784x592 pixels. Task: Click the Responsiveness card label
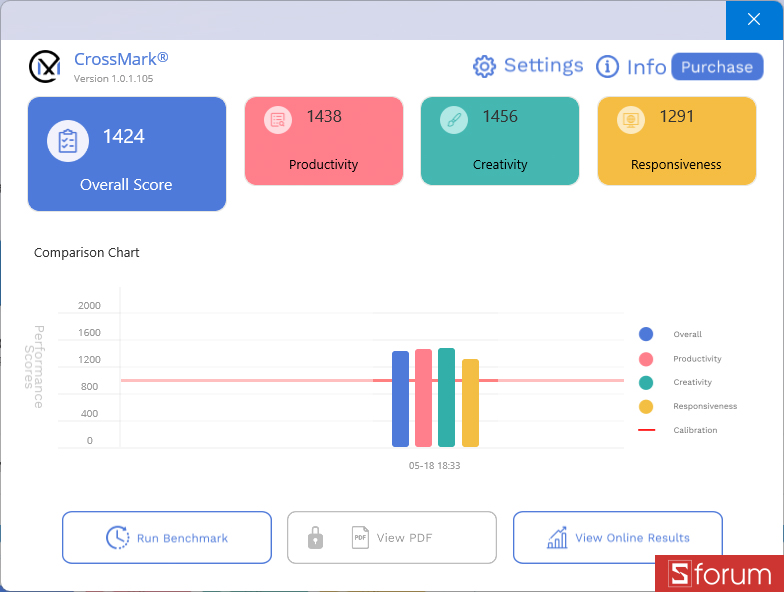click(676, 164)
